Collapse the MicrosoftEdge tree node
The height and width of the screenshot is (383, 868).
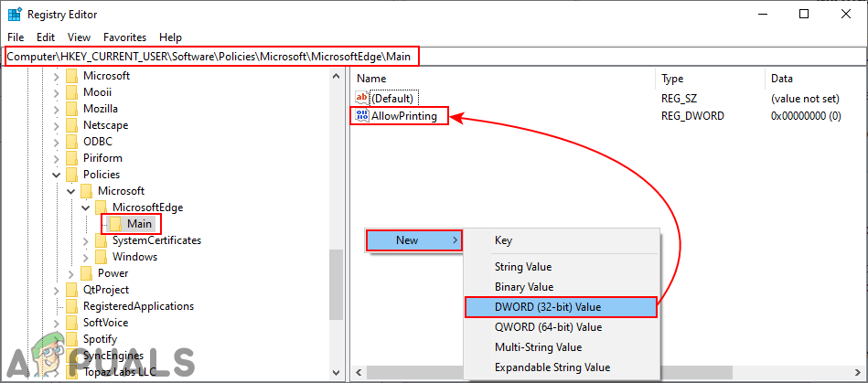pos(86,207)
